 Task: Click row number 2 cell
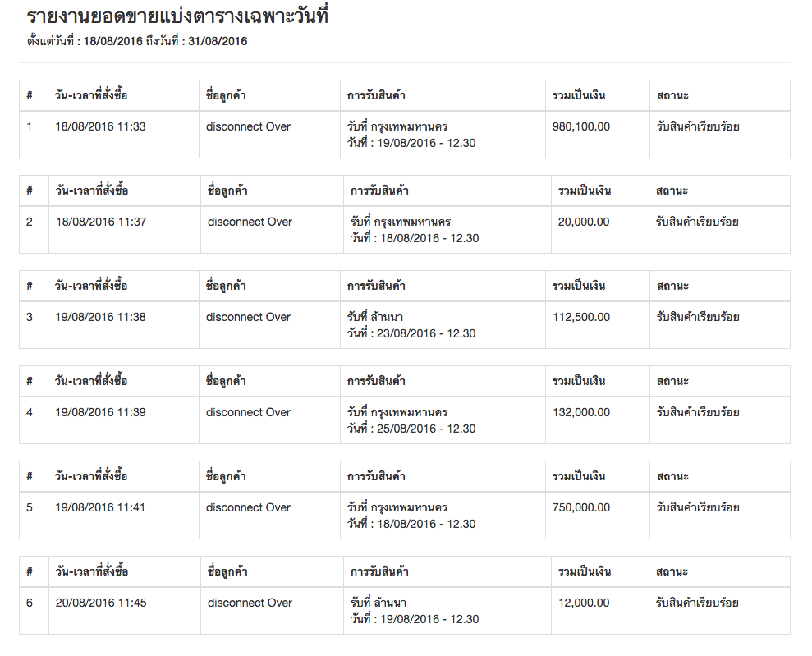[30, 222]
